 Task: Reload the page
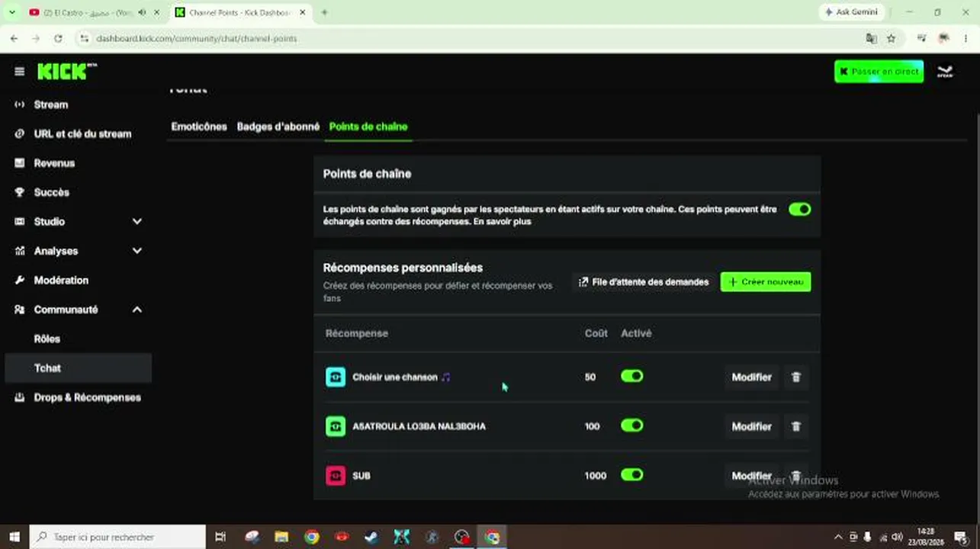(58, 38)
